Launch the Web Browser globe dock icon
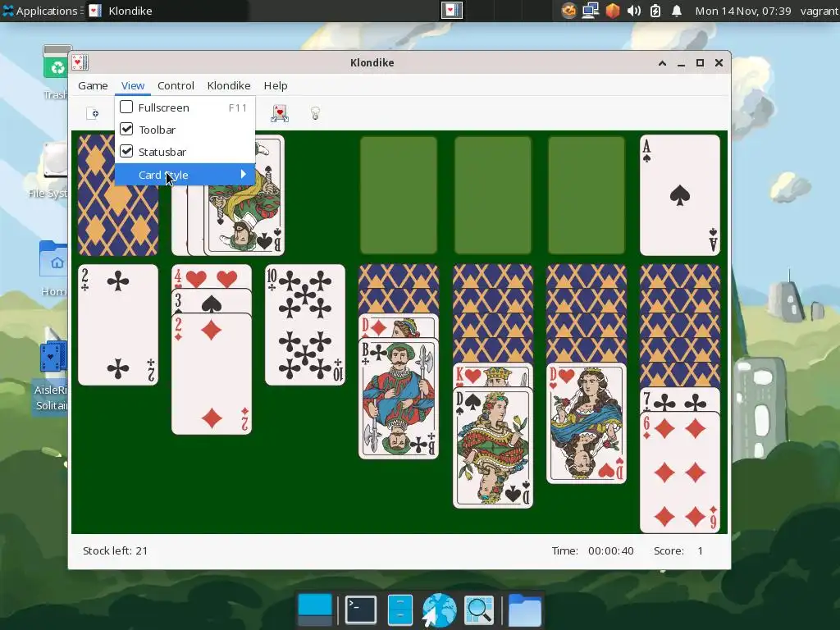The image size is (840, 630). coord(440,609)
